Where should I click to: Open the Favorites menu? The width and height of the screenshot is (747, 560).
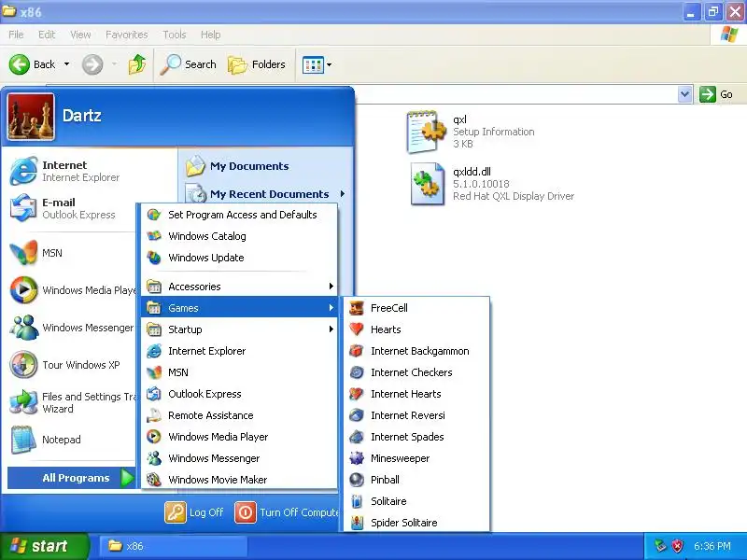coord(127,35)
